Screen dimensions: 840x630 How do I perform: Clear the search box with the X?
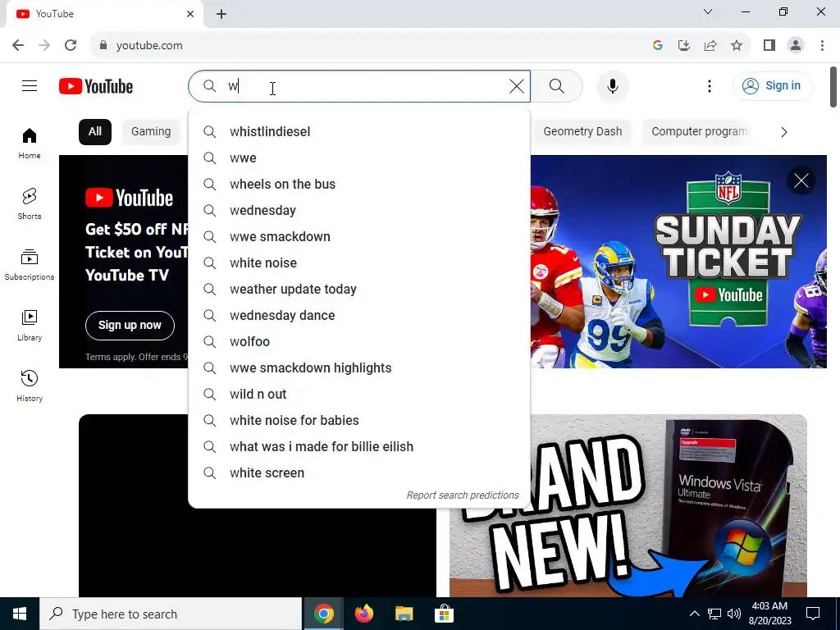(517, 86)
